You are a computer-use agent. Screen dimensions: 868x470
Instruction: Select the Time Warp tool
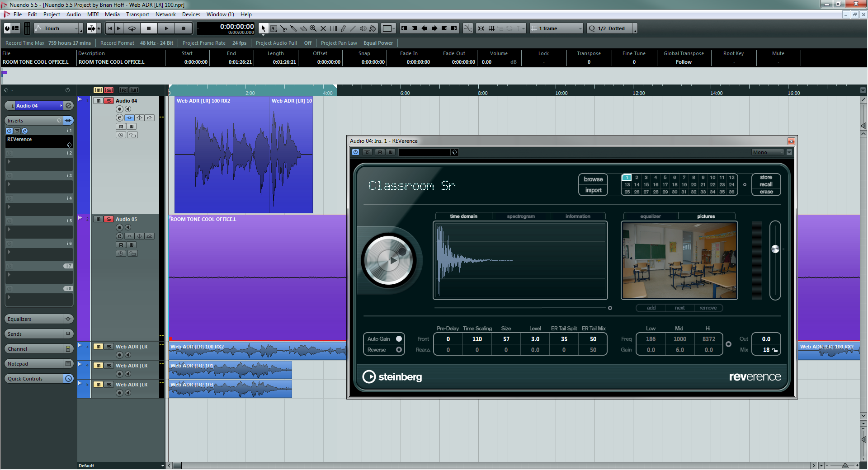tap(333, 28)
